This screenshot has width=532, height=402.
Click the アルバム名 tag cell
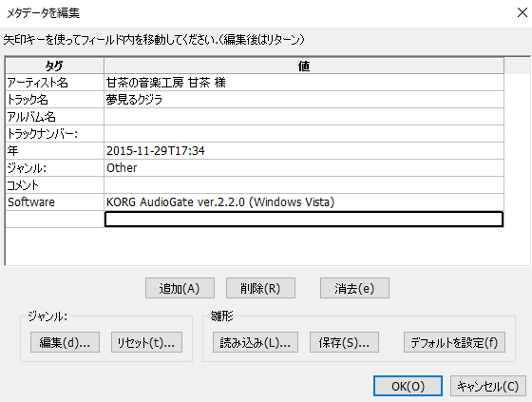(55, 117)
